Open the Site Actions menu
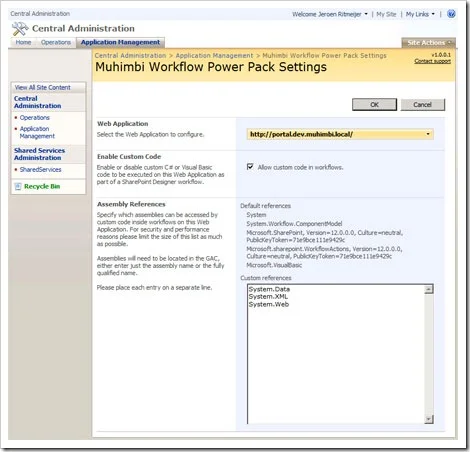This screenshot has height=452, width=470. [428, 43]
